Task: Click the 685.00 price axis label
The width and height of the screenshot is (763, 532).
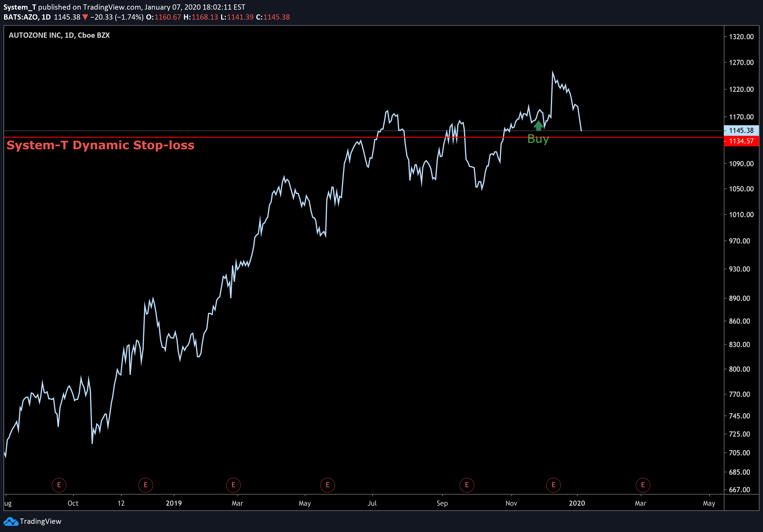Action: [739, 472]
